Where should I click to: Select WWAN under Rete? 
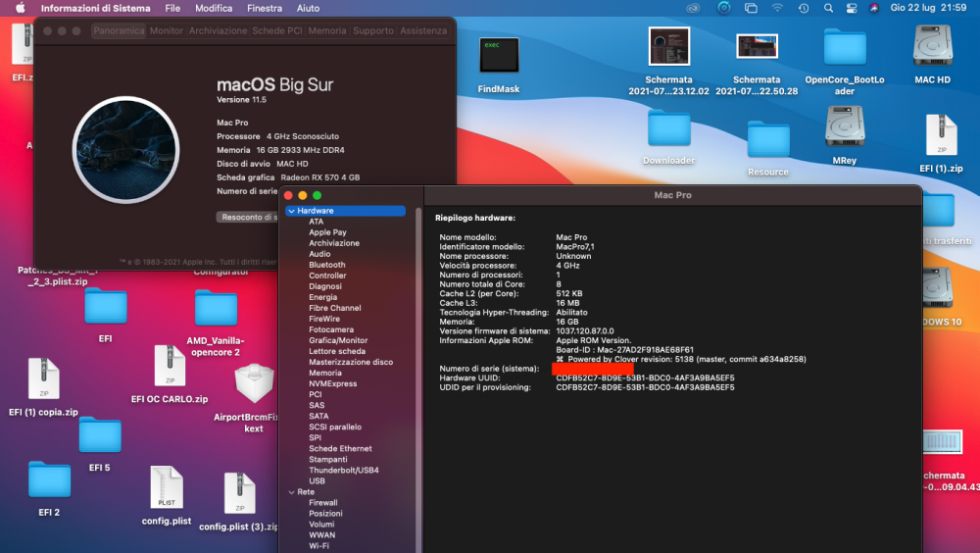[x=321, y=535]
